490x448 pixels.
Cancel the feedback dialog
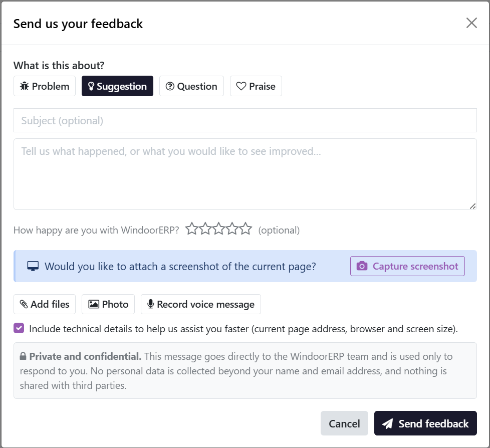tap(344, 423)
